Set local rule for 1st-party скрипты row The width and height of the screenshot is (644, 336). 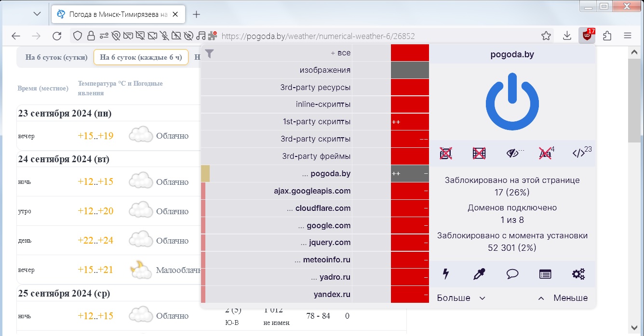[410, 122]
